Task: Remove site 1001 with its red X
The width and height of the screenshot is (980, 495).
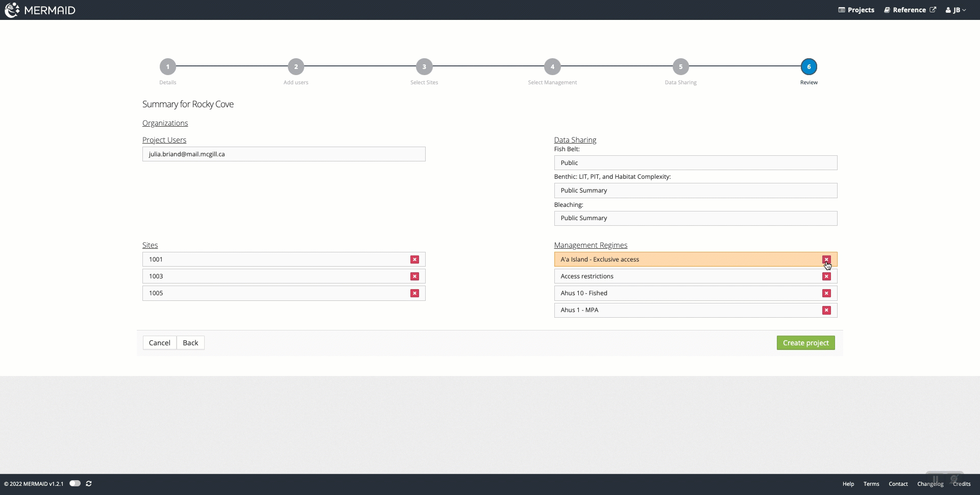Action: (414, 260)
